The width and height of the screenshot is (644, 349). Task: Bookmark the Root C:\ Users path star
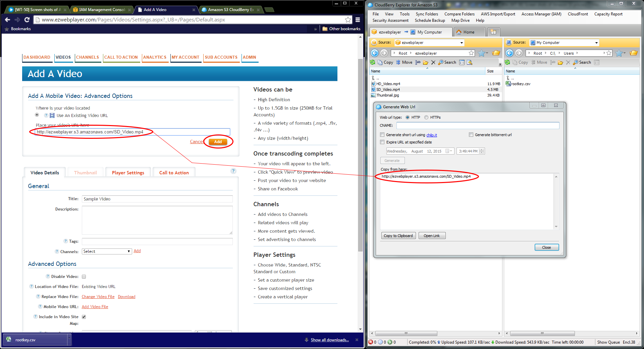(x=609, y=53)
